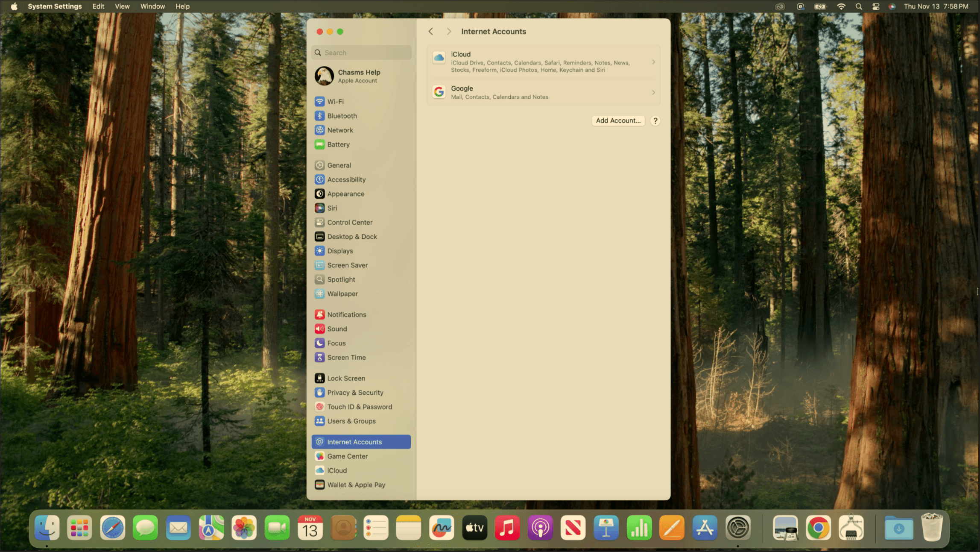Open Privacy & Security pane

[x=355, y=393]
